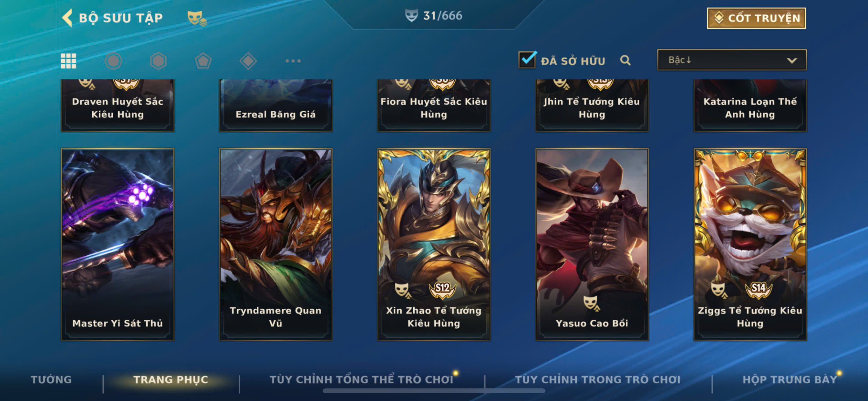Select Yasuo Cao Bồi skin card
This screenshot has height=401, width=868.
click(592, 244)
